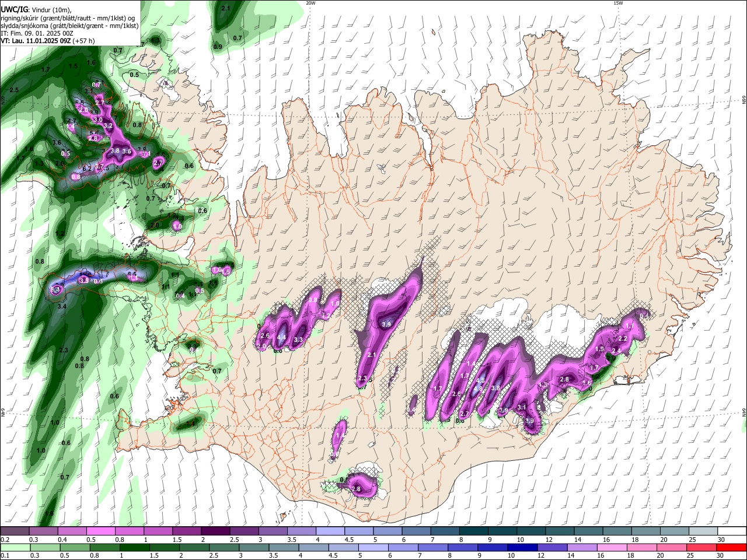Screen dimensions: 747x560
Task: Select the pale grey 25–30 snow legend swatch
Action: [x=703, y=531]
